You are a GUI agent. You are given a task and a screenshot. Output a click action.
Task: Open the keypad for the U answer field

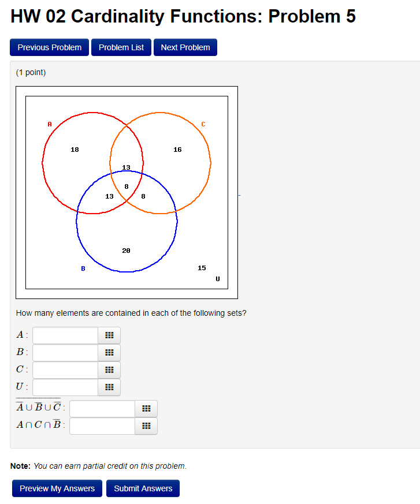tap(109, 387)
